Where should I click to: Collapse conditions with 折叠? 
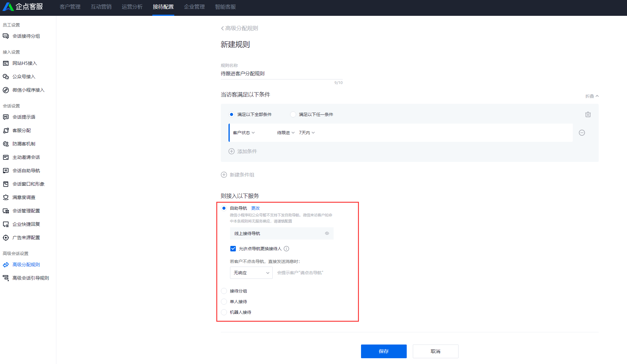click(x=592, y=96)
